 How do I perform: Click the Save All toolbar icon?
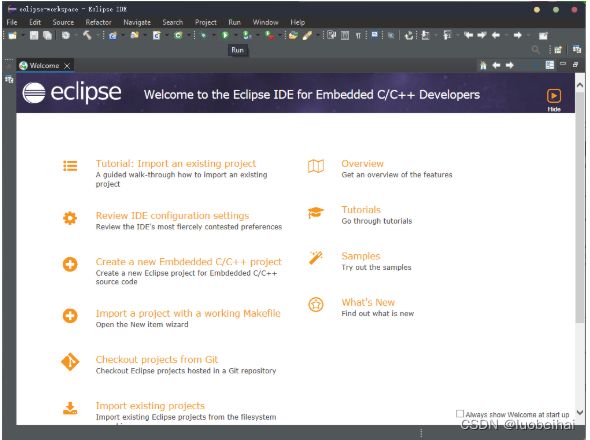click(47, 36)
